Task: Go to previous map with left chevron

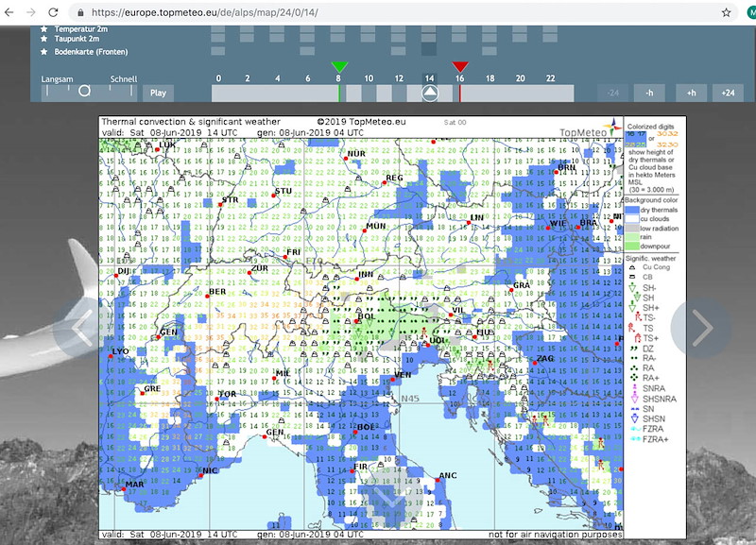Action: 82,328
